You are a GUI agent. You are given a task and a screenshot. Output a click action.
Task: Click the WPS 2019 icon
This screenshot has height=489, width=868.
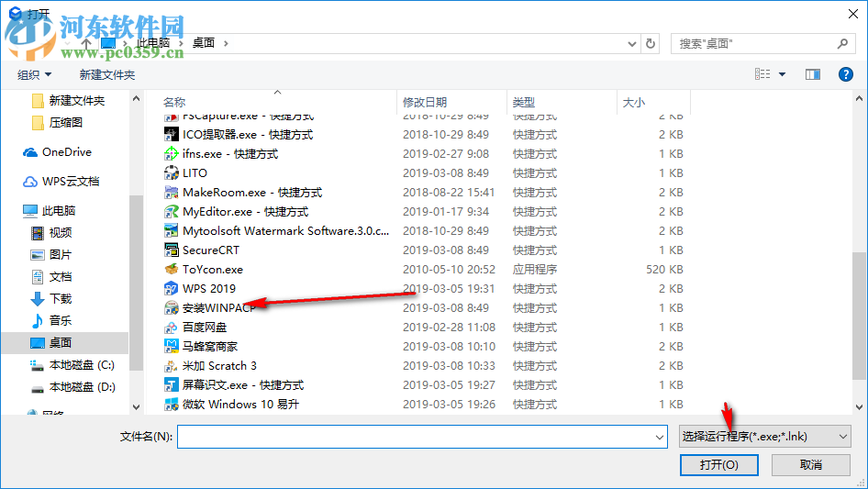pos(172,288)
